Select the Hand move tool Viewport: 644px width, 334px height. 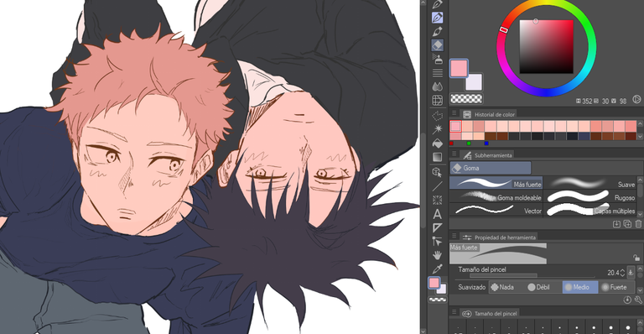click(x=438, y=255)
